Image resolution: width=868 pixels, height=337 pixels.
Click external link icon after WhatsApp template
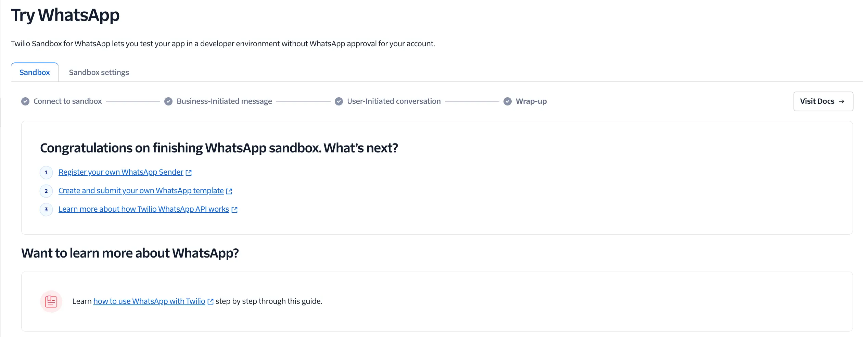tap(229, 191)
